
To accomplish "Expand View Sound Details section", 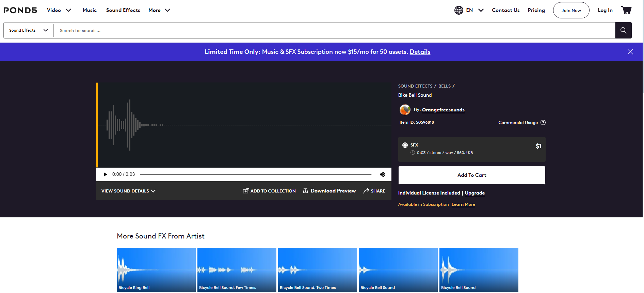I will [x=128, y=191].
